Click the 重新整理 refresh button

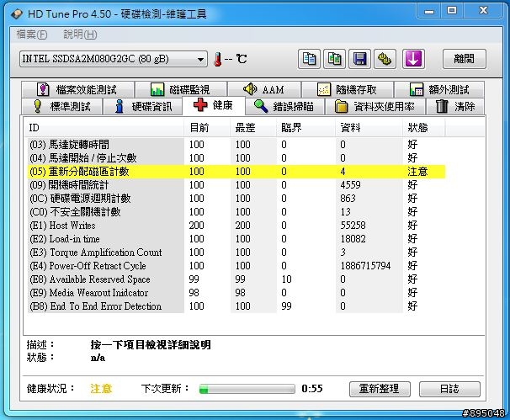click(x=380, y=389)
